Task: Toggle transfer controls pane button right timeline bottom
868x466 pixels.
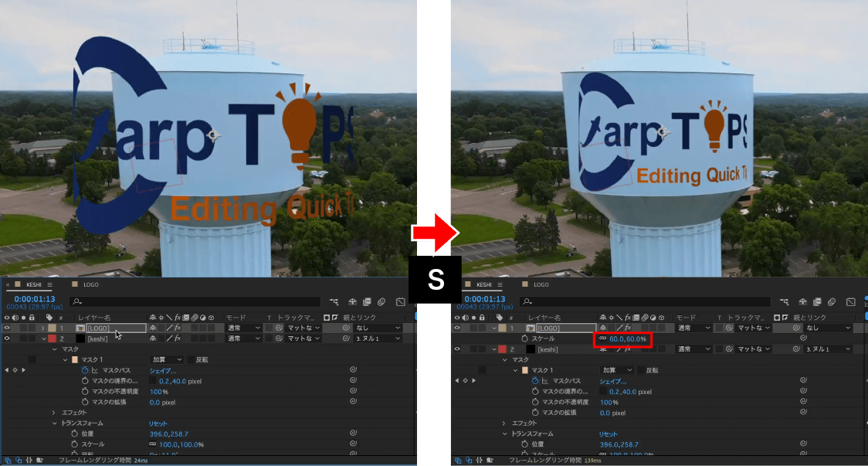Action: tap(469, 461)
